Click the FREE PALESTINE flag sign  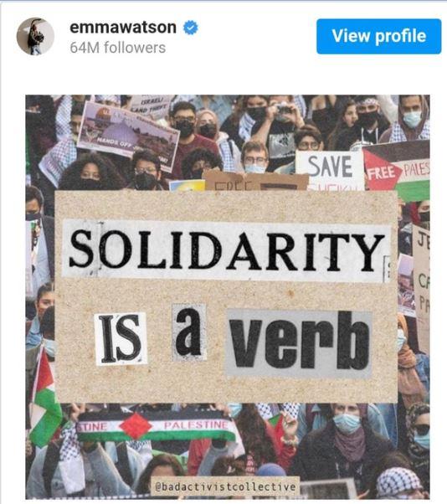(397, 172)
